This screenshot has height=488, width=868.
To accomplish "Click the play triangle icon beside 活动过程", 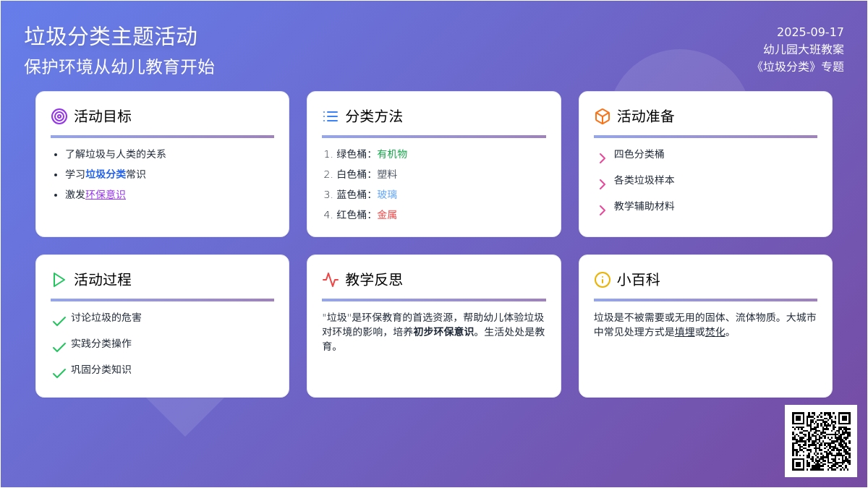I will point(59,280).
